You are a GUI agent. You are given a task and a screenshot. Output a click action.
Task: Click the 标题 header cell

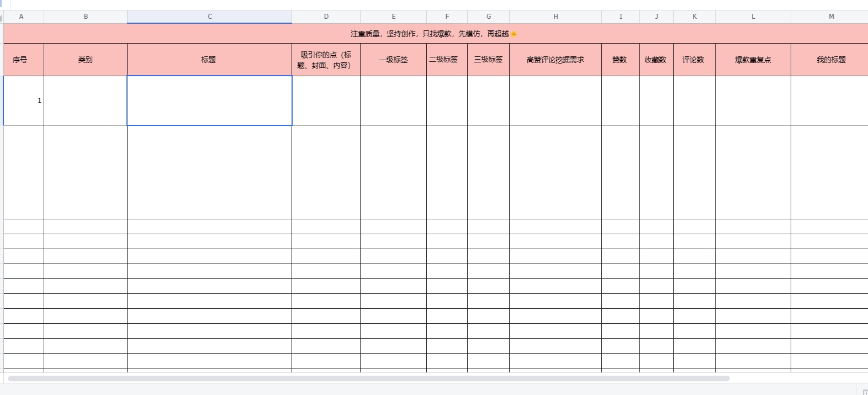(209, 60)
